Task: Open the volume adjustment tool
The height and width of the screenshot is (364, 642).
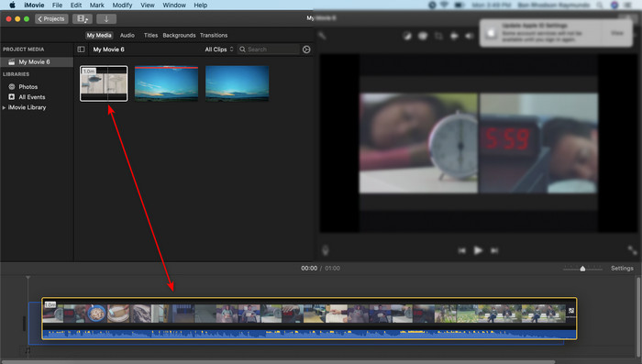Action: pos(470,36)
